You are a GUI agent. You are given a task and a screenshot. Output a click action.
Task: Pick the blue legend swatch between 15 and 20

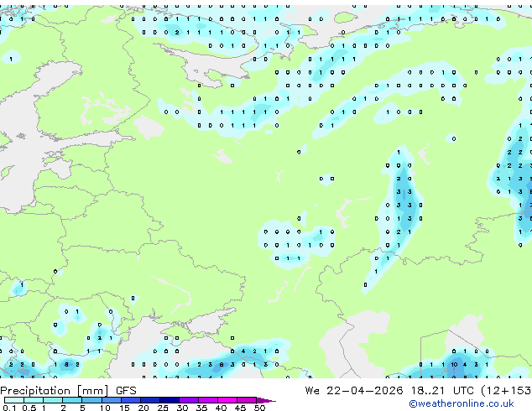pos(131,400)
